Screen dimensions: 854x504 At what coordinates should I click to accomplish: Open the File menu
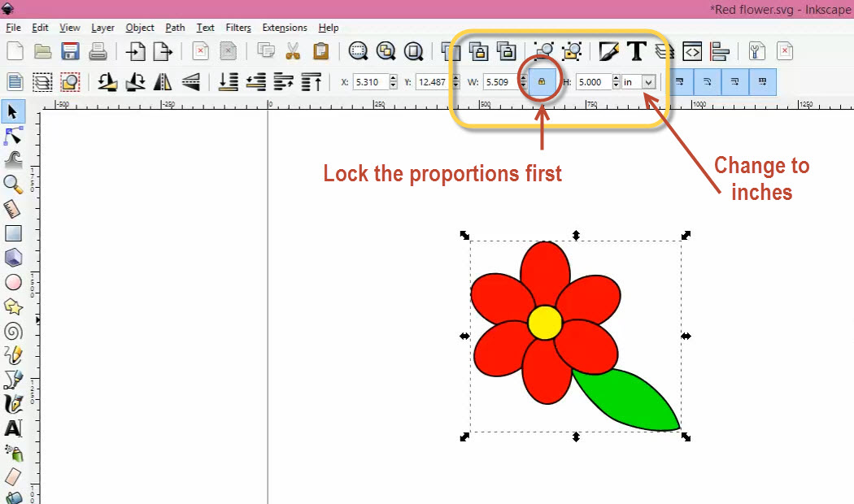tap(13, 27)
